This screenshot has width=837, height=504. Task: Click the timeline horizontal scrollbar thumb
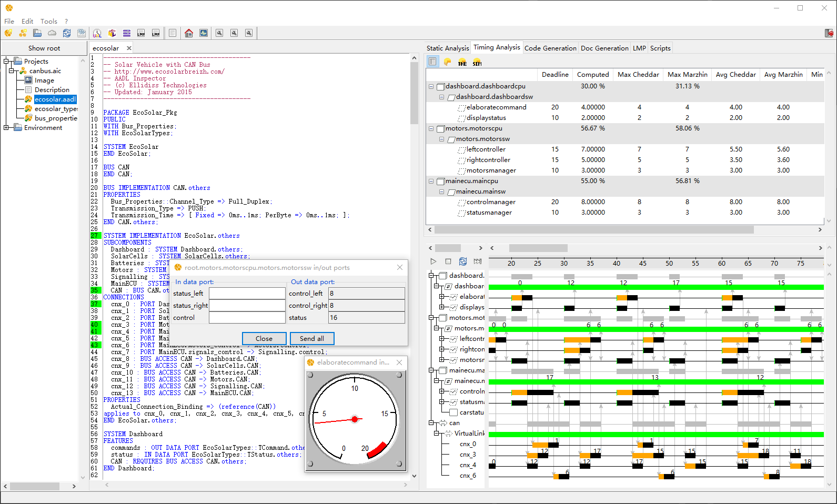coord(538,248)
